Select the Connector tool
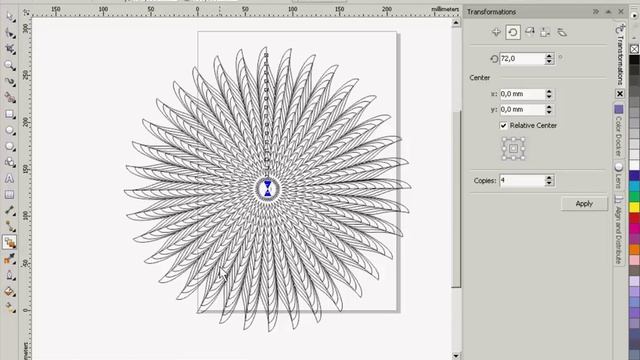Screen dimensions: 640x360 [10, 227]
